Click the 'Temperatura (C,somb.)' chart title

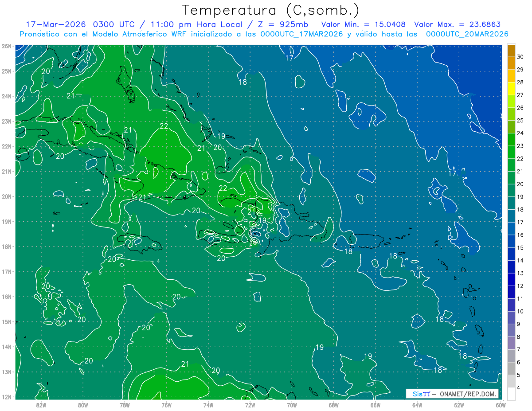[x=271, y=11]
